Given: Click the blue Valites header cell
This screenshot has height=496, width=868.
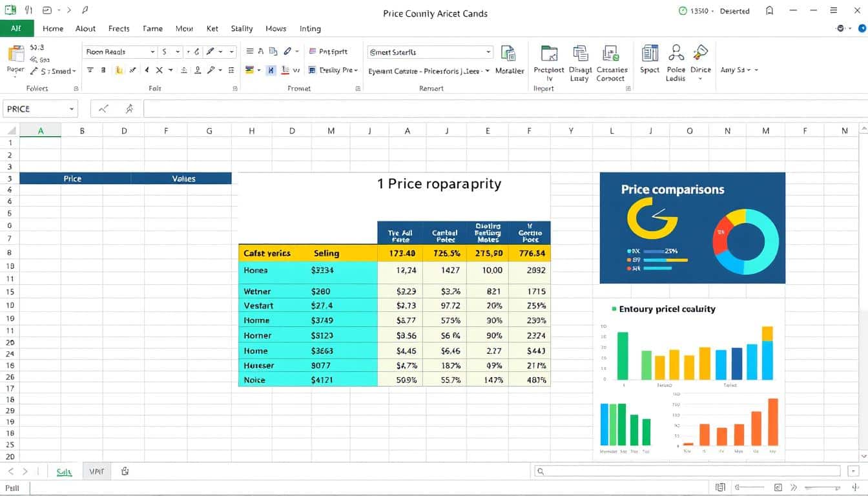Looking at the screenshot, I should [181, 178].
